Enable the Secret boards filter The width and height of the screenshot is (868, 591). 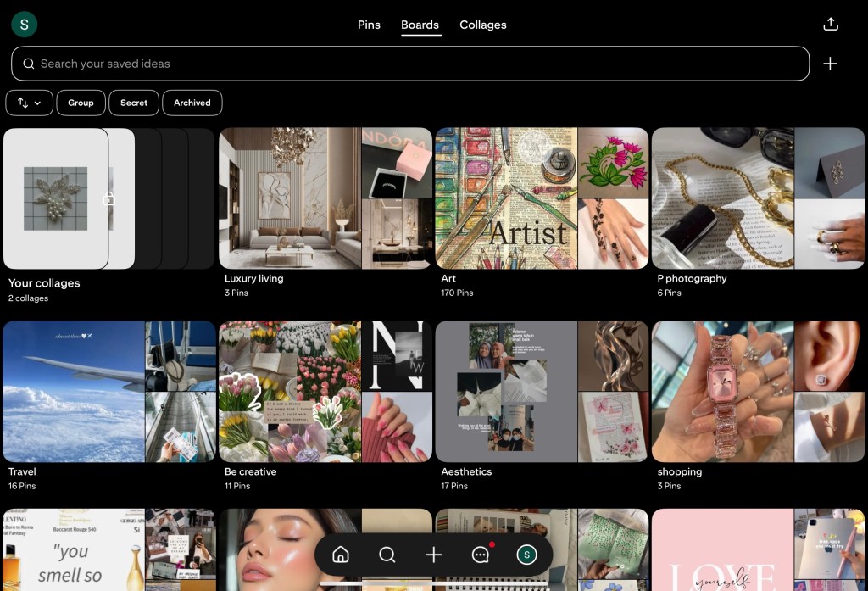[x=134, y=103]
